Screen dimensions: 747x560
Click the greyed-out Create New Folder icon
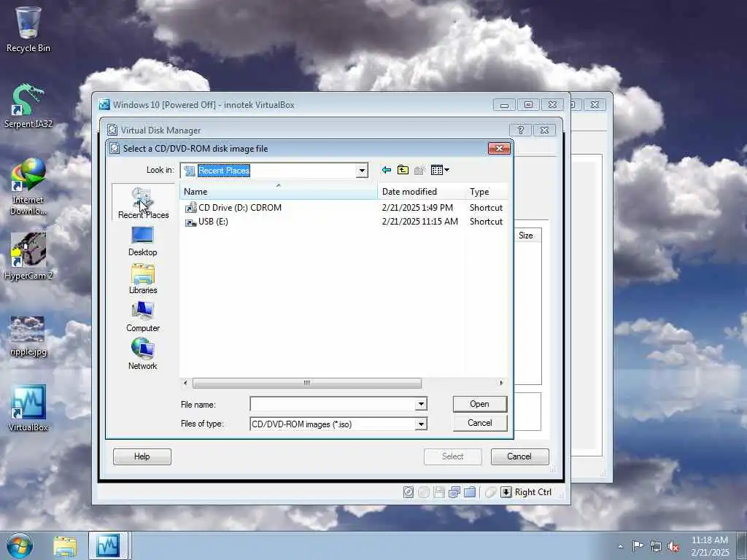[419, 170]
